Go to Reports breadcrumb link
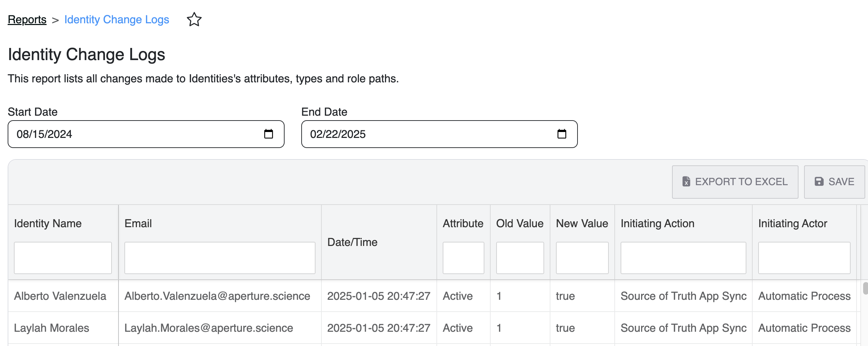 click(27, 19)
